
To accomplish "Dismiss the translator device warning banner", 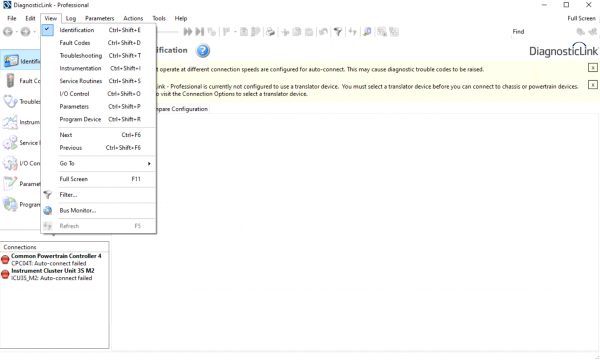I will 592,85.
